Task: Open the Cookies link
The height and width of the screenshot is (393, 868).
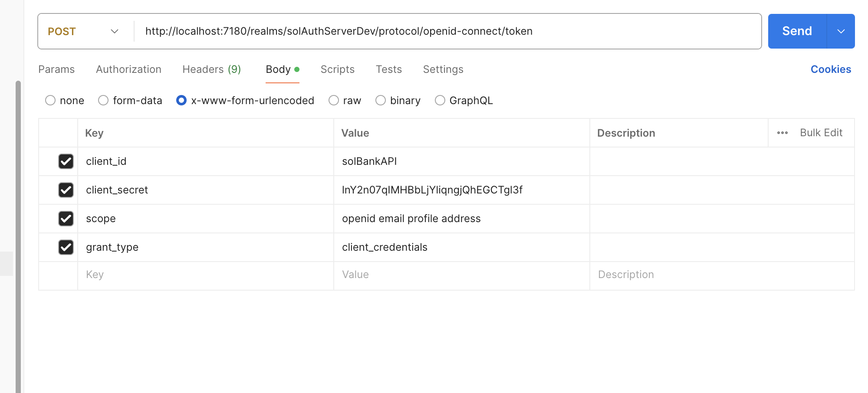Action: point(830,69)
